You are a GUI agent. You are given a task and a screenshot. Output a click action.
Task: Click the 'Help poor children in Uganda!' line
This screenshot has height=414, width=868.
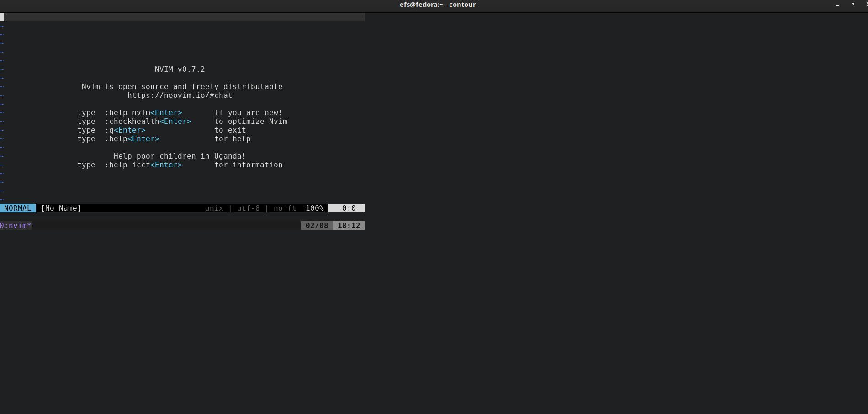(x=180, y=156)
